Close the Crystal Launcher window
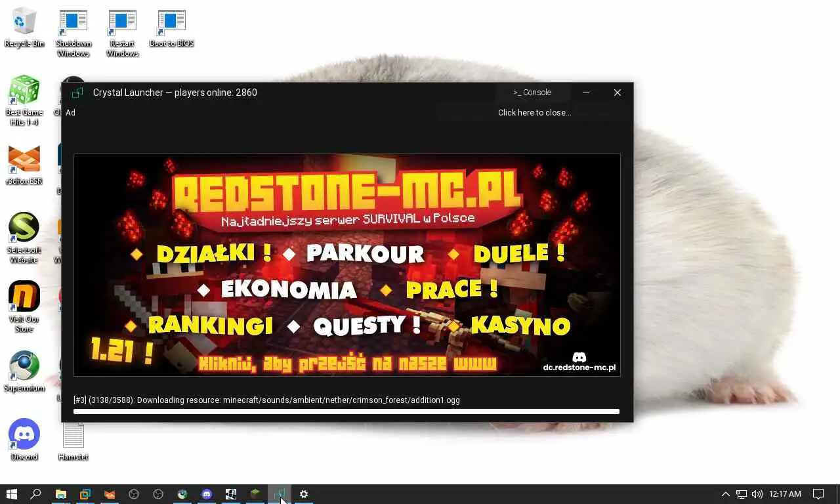 click(x=618, y=93)
